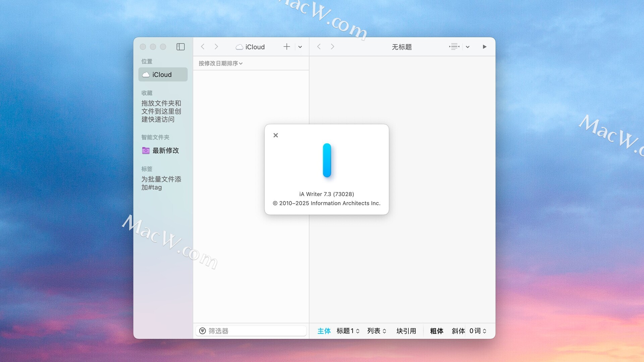Image resolution: width=644 pixels, height=362 pixels.
Task: Toggle 粗体 bold formatting
Action: point(436,331)
